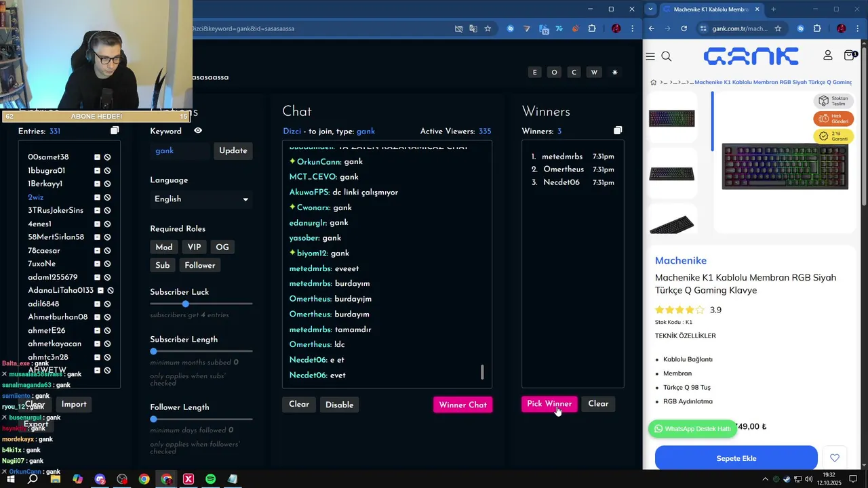Screen dimensions: 868x488
Task: Toggle the W panel button
Action: point(594,73)
